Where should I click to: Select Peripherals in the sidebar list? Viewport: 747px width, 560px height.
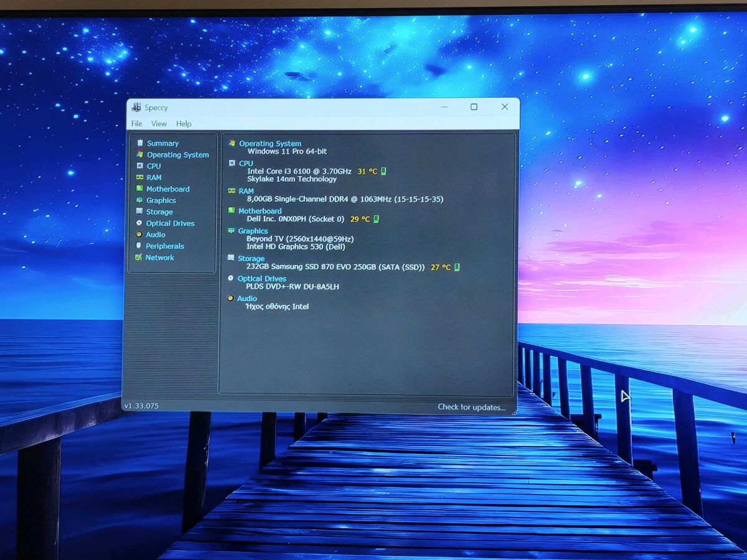tap(165, 246)
